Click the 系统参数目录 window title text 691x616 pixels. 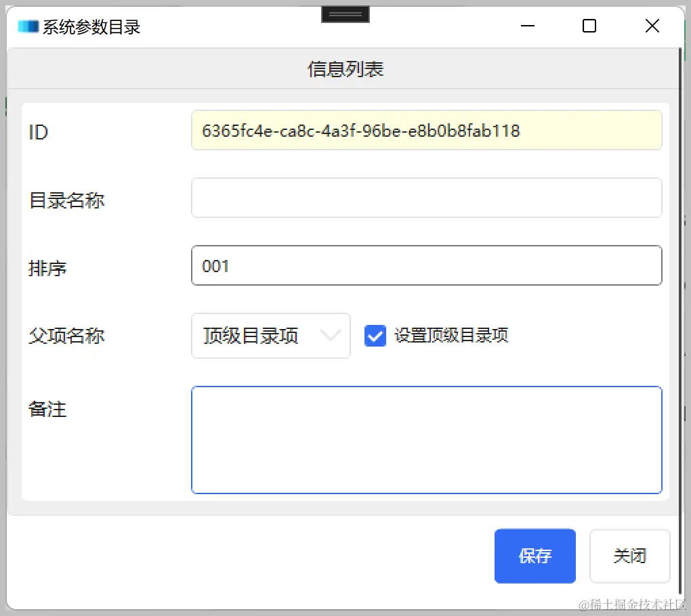[x=91, y=27]
